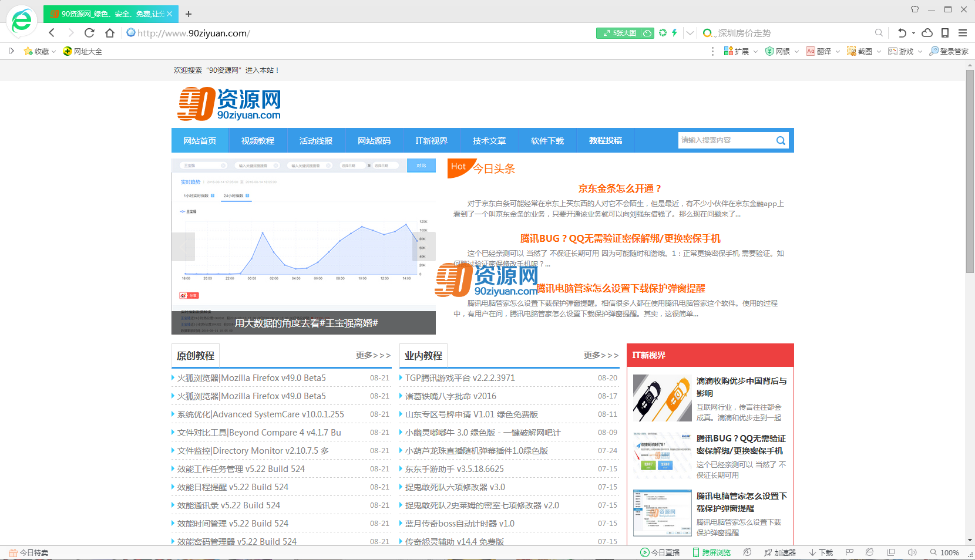The image size is (975, 560).
Task: Toggle 跨屏浏览 cross-screen browsing
Action: tap(711, 552)
